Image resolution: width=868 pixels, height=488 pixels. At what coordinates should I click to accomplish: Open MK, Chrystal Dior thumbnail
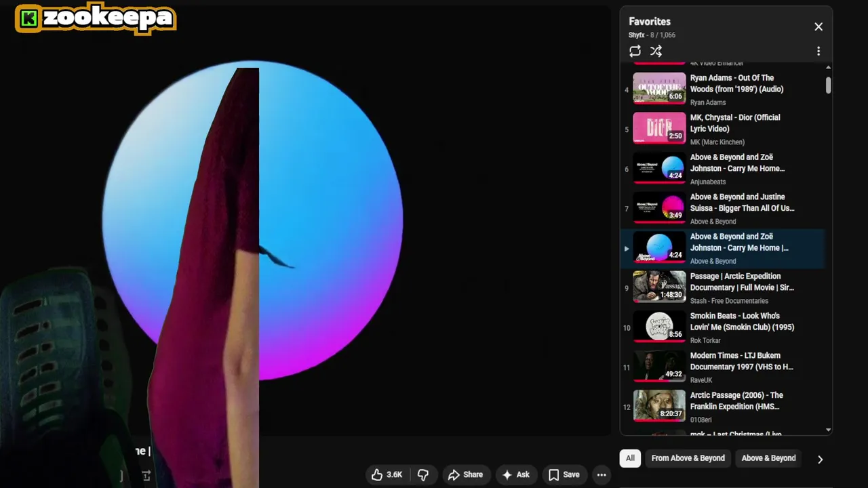[659, 128]
